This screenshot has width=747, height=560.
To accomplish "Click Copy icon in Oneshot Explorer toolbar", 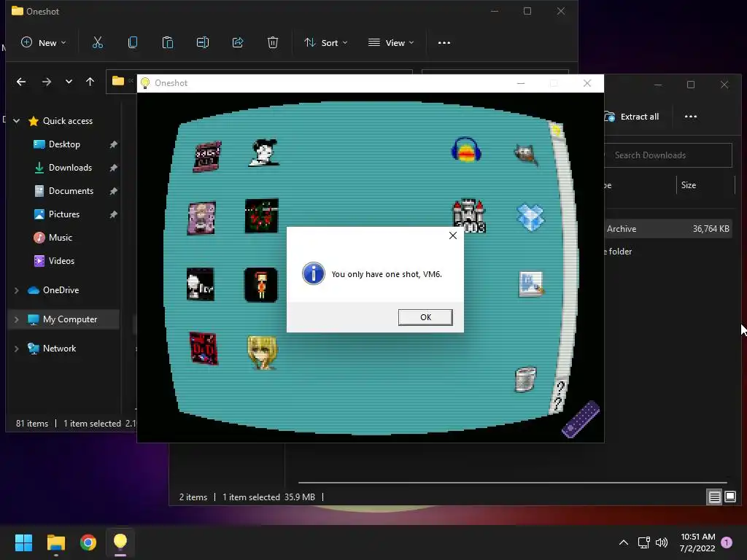I will 133,42.
